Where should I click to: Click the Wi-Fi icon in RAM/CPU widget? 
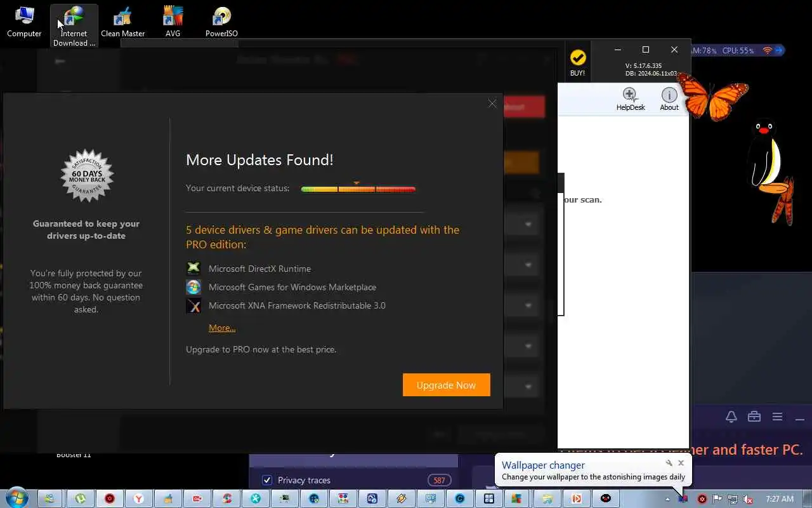pos(767,50)
